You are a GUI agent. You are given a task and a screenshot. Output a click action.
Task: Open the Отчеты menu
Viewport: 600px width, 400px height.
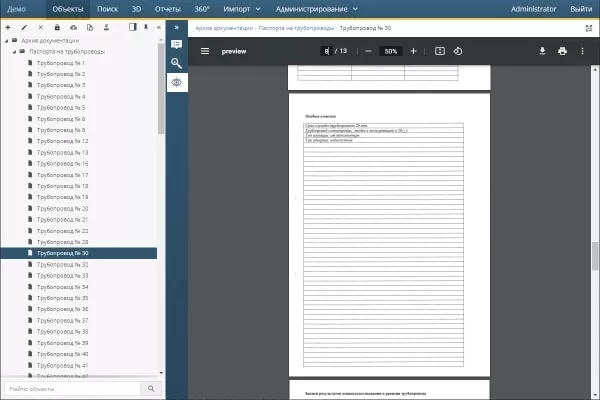pos(168,8)
